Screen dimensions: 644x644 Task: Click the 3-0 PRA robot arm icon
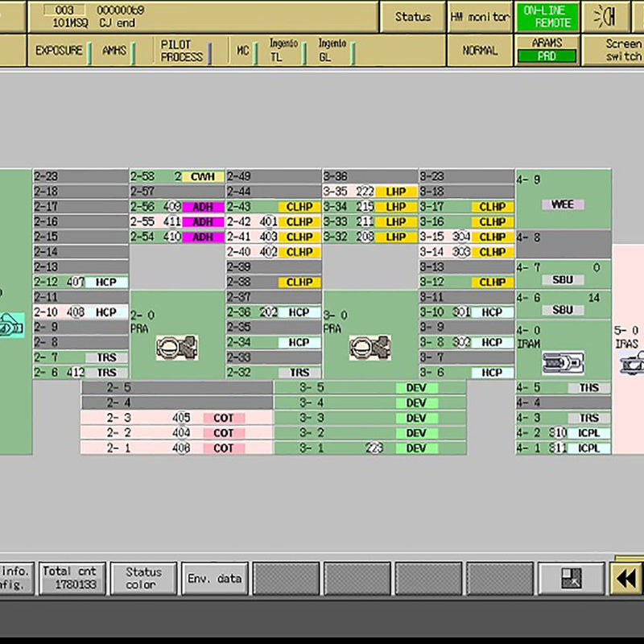(x=370, y=348)
